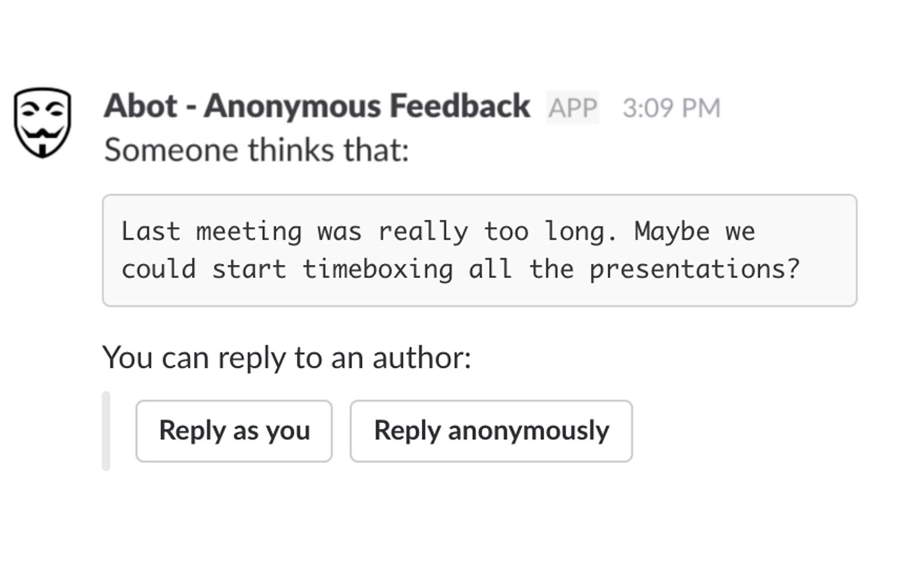This screenshot has height=578, width=924.
Task: Click the gray attachment bar beside the buttons
Action: tap(106, 431)
